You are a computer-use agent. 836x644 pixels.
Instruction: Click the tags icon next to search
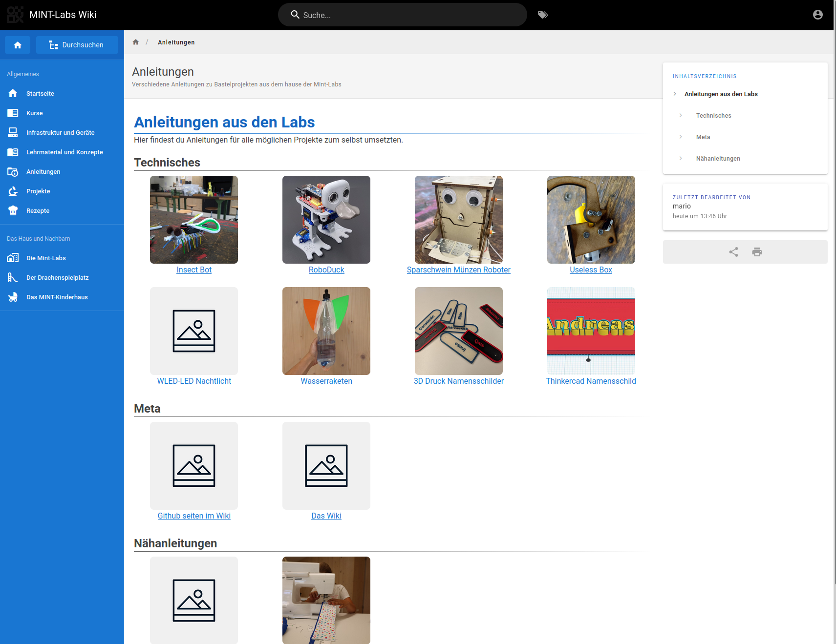(542, 15)
